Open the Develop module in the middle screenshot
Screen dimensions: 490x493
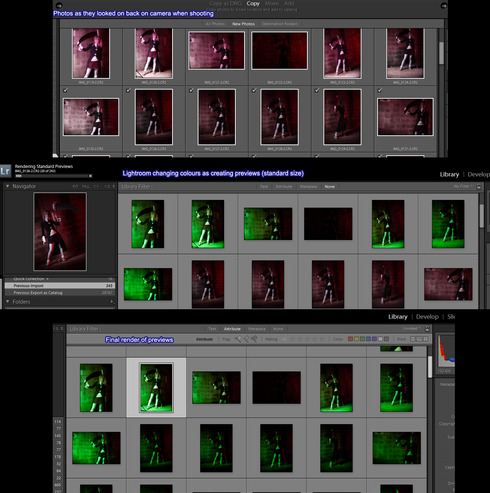tap(479, 174)
